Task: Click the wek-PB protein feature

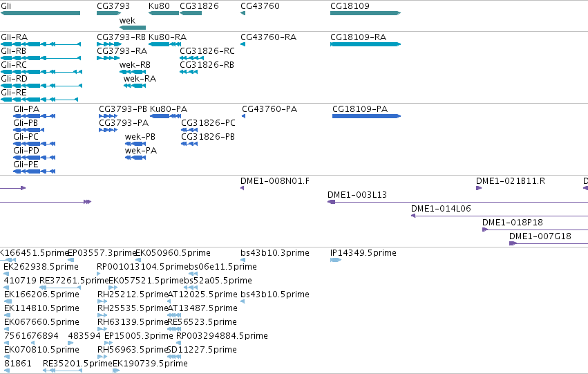Action: [135, 144]
